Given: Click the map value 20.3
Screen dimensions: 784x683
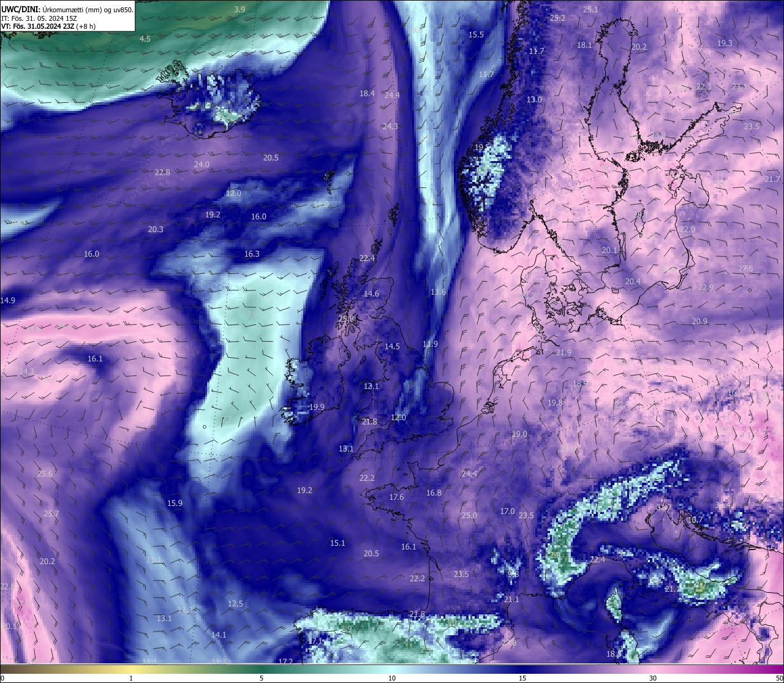Looking at the screenshot, I should pos(156,230).
